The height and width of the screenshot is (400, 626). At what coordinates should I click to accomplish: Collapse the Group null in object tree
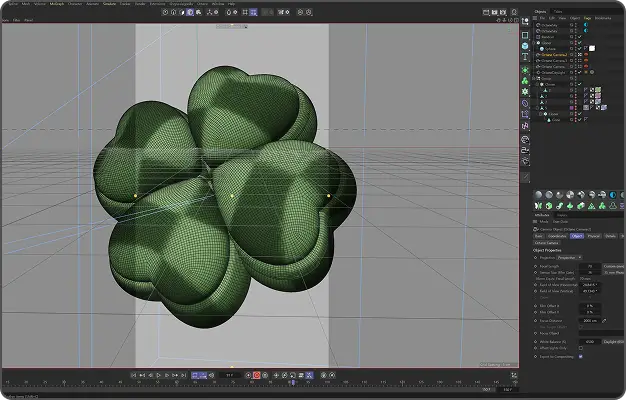(x=535, y=78)
